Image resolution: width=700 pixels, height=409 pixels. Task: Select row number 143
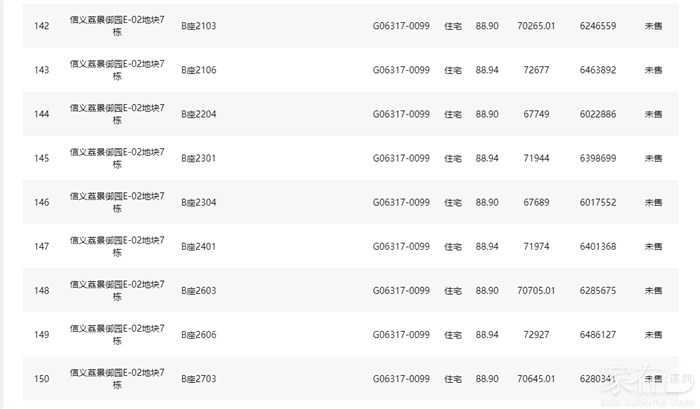[41, 70]
